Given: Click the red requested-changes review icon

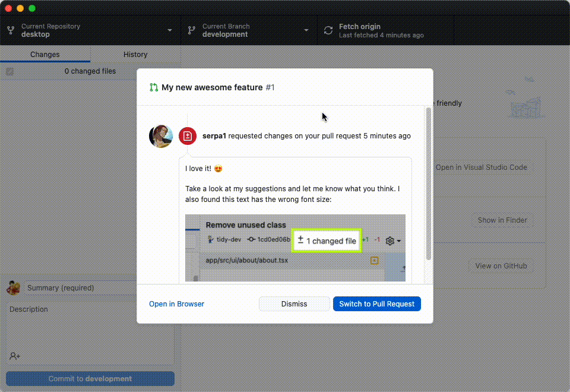Looking at the screenshot, I should click(188, 136).
